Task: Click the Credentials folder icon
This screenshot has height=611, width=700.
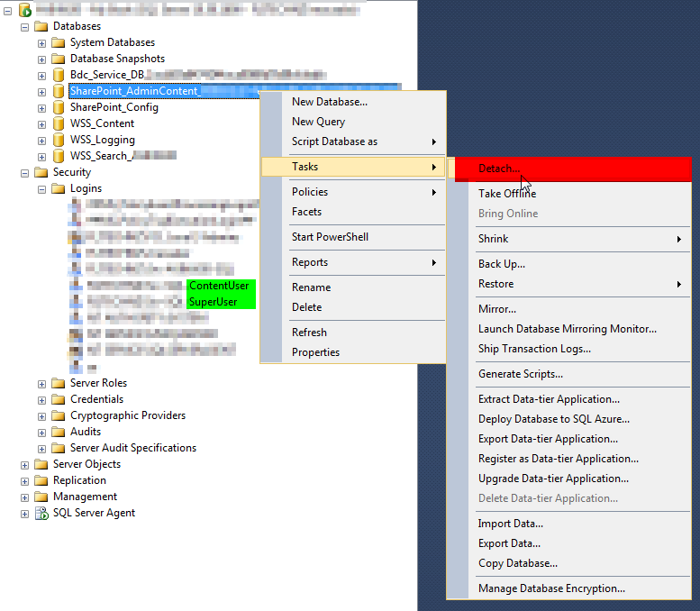Action: [x=58, y=399]
